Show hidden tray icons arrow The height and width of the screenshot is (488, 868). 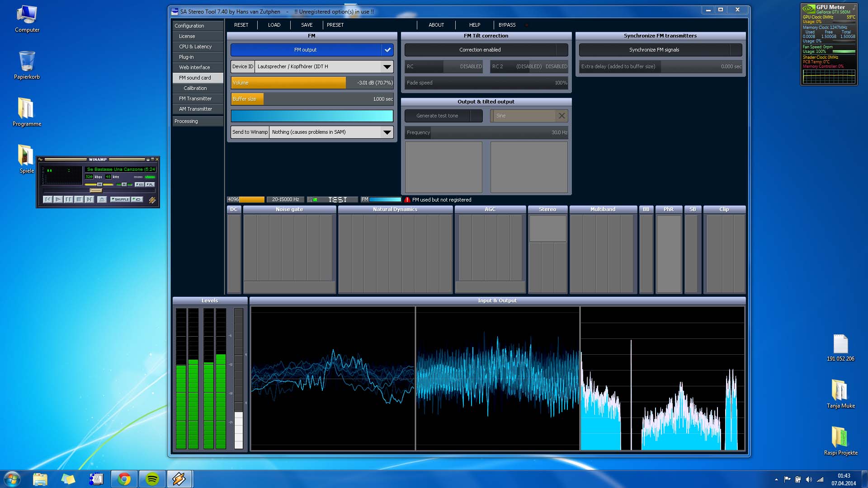[776, 479]
